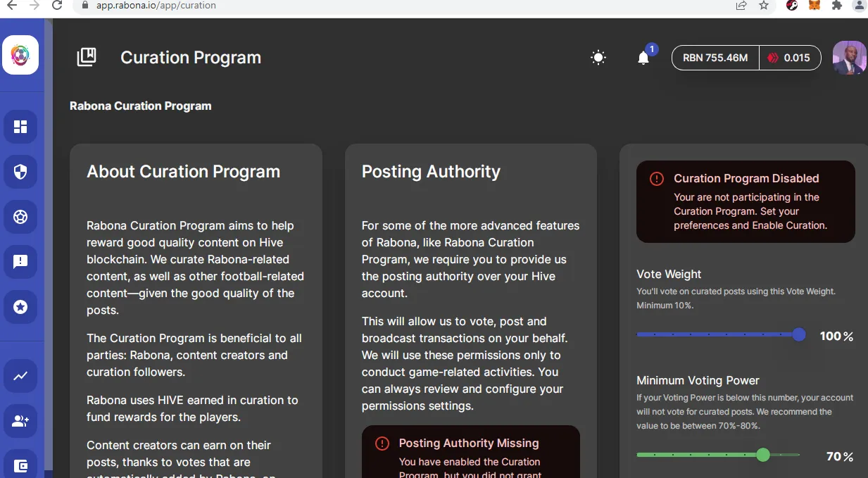This screenshot has height=478, width=868.
Task: Open the Rabona logo home icon
Action: (x=20, y=55)
